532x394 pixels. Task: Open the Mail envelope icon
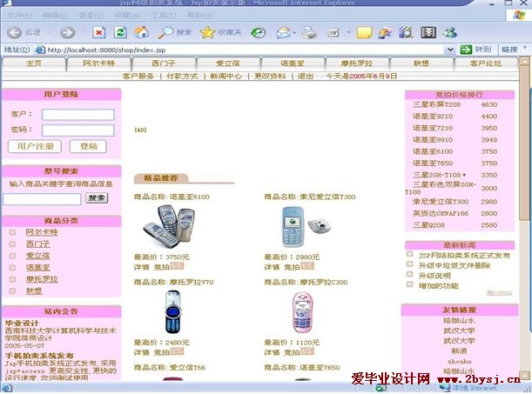tap(284, 33)
